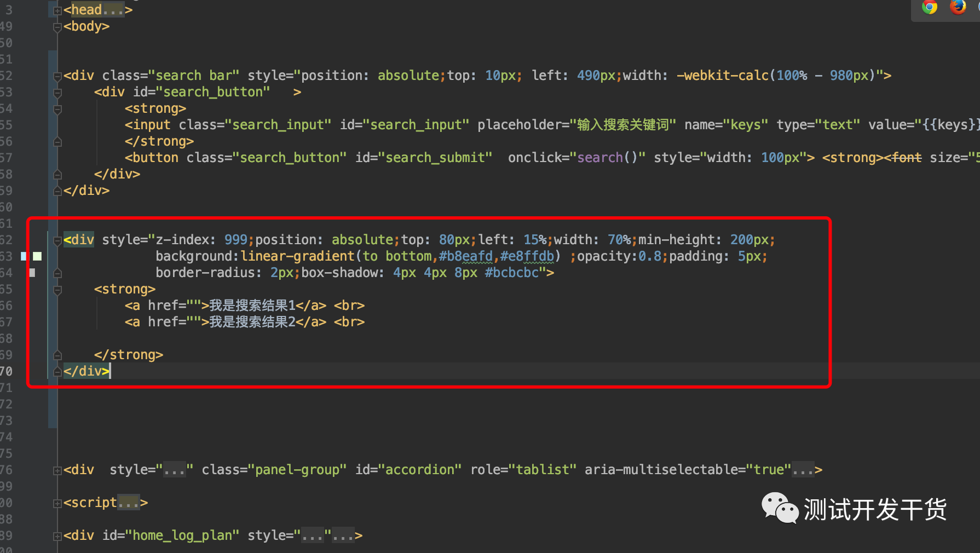This screenshot has width=980, height=553.
Task: Expand the folded script block
Action: click(x=57, y=503)
